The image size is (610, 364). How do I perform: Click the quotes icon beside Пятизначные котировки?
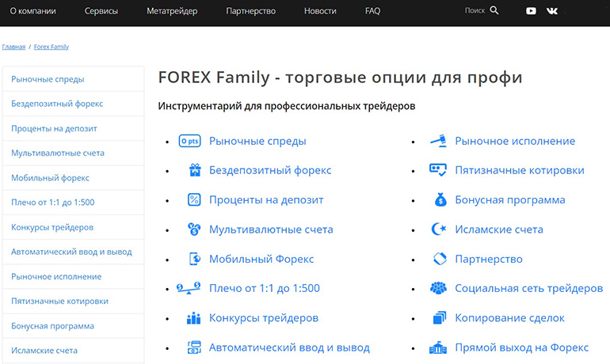point(438,170)
